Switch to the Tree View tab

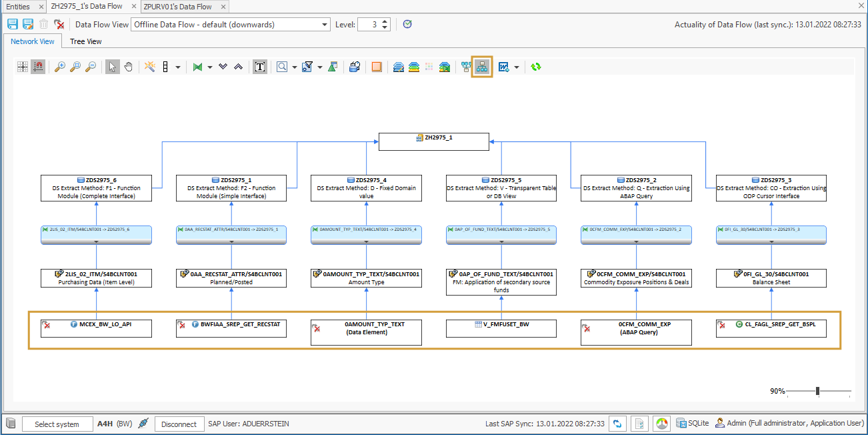point(86,41)
